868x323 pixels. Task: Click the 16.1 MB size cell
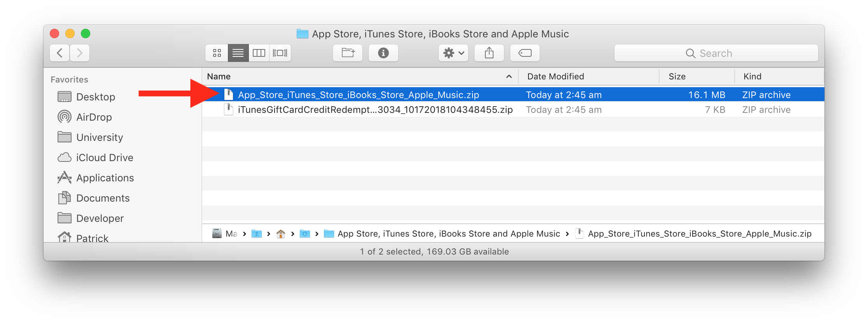pyautogui.click(x=707, y=95)
